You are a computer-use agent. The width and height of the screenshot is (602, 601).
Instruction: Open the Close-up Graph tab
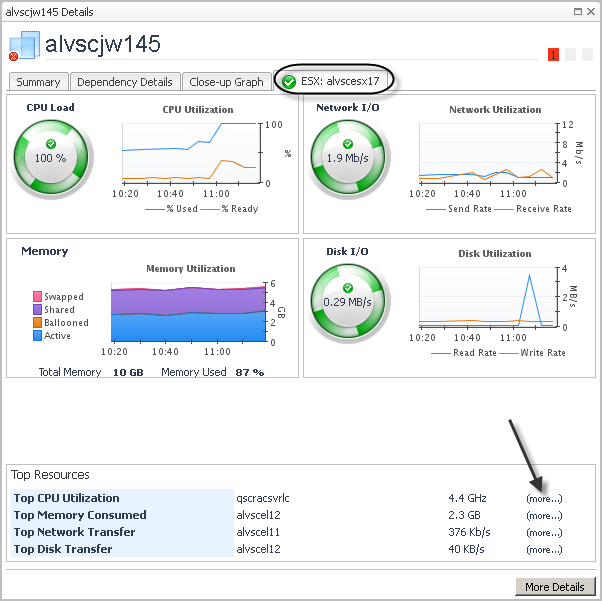pos(226,82)
